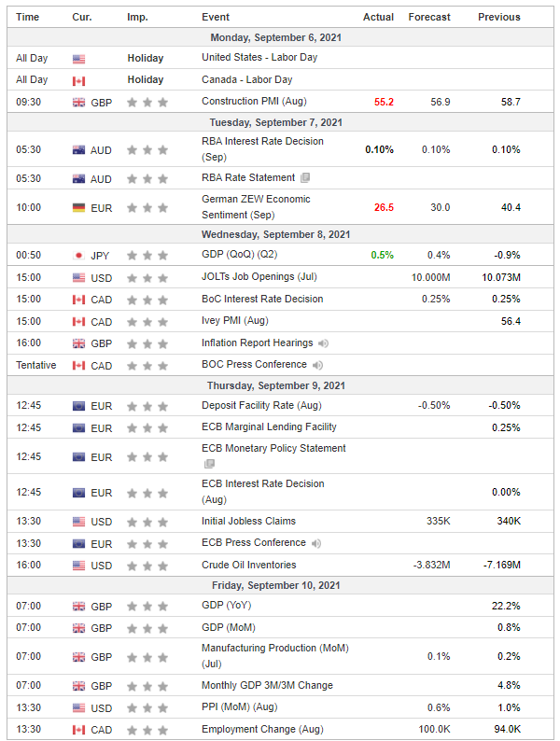Select the forecast value 100.0K
560x741 pixels.
434,729
